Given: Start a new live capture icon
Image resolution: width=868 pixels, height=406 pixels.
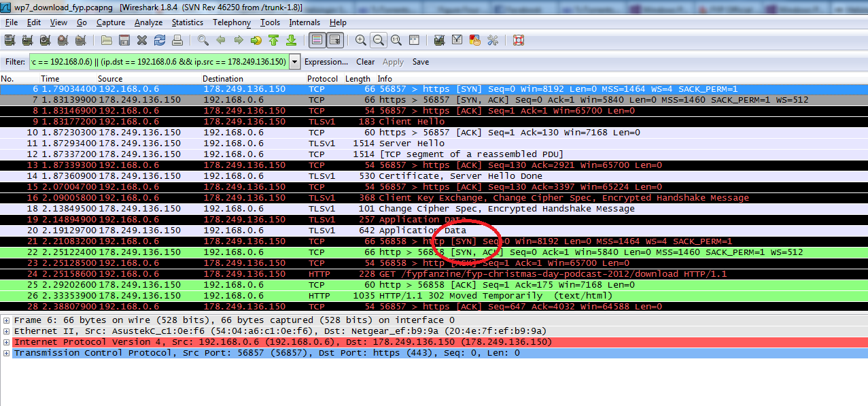Looking at the screenshot, I should click(x=45, y=40).
